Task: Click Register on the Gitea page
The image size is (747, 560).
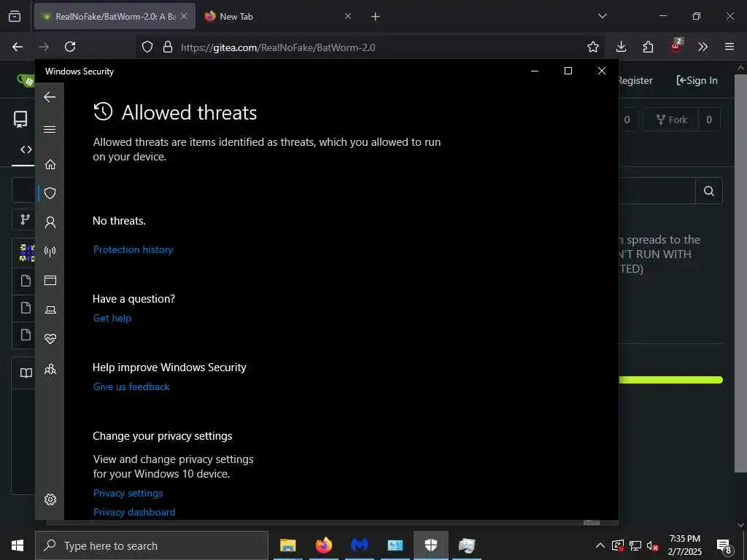Action: pos(635,80)
